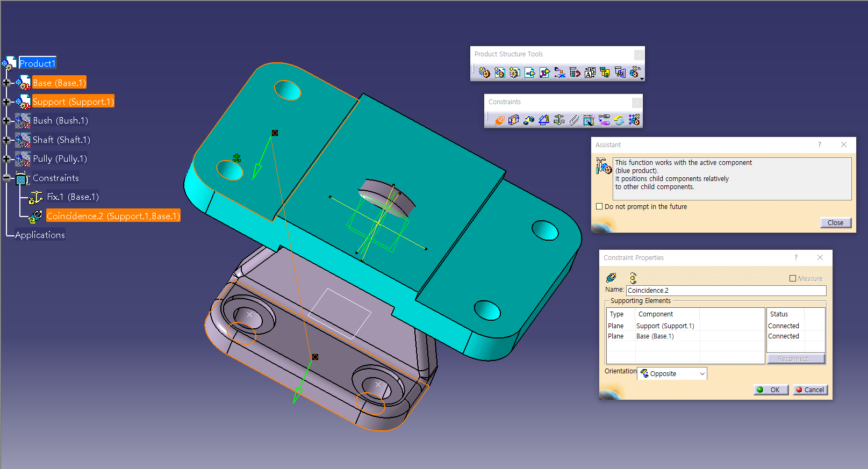Activate the Replace Component tool
The height and width of the screenshot is (469, 868).
tap(559, 73)
